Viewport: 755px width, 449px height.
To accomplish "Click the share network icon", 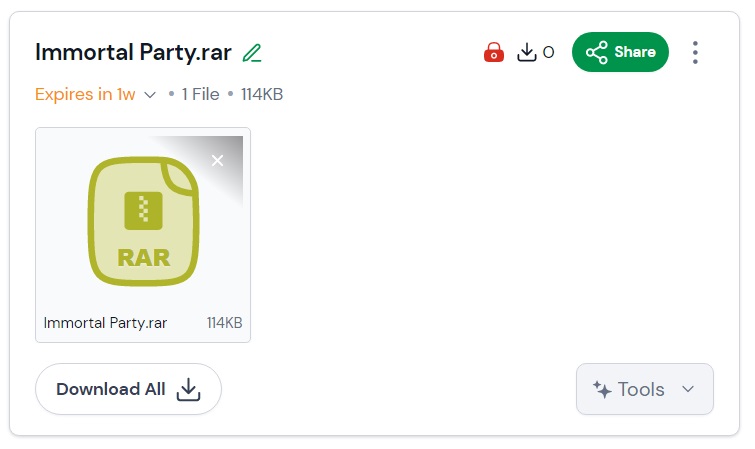I will point(597,52).
